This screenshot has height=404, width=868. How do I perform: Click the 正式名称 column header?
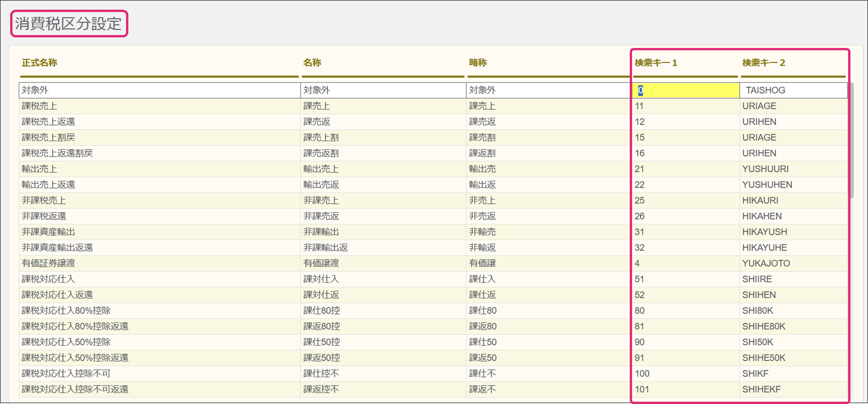pyautogui.click(x=40, y=63)
